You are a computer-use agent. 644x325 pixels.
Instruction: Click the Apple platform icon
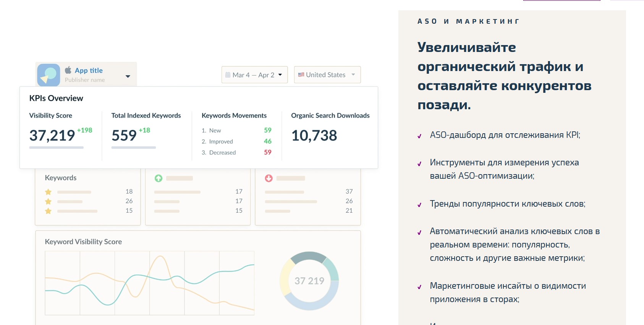click(x=68, y=70)
